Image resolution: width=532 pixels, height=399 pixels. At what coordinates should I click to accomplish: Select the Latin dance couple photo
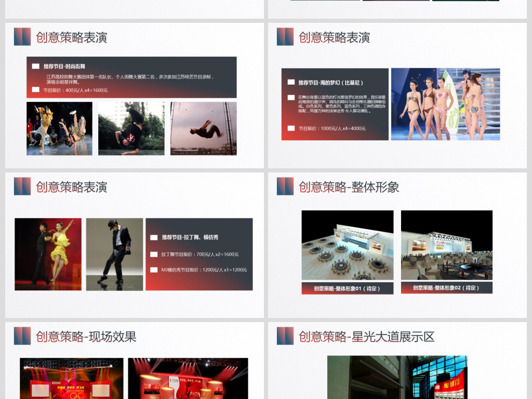click(48, 254)
